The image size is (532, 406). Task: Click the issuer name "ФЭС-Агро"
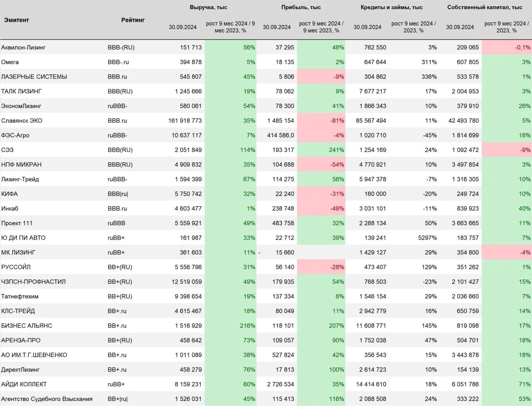coord(15,135)
